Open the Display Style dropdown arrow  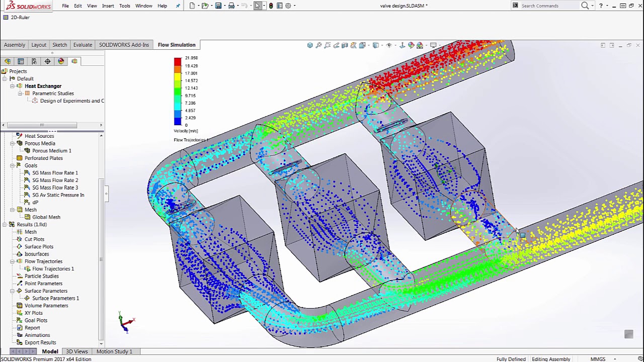381,45
